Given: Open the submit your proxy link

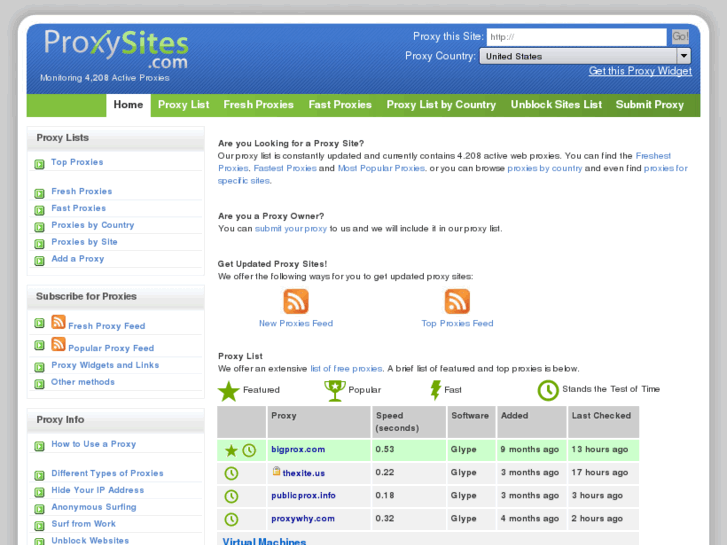Looking at the screenshot, I should point(291,229).
